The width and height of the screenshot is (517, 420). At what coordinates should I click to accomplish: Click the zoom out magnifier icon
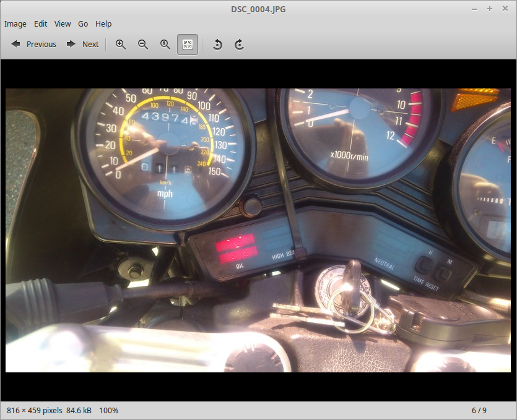(143, 44)
